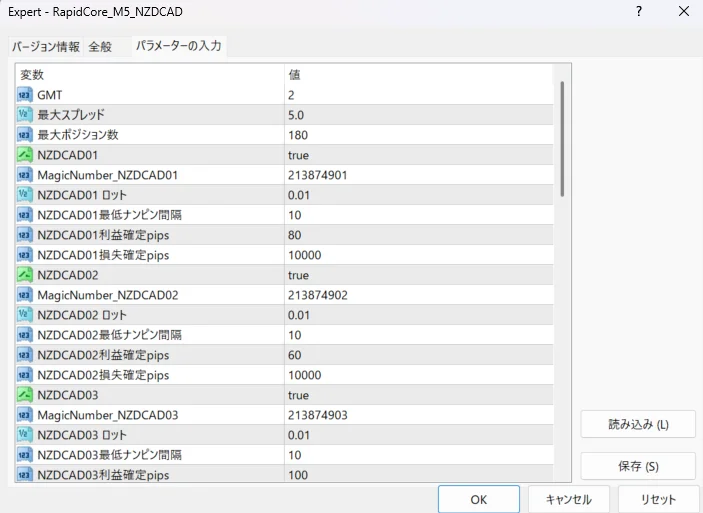
Task: Toggle the NZDCAD01 true value
Action: [298, 155]
